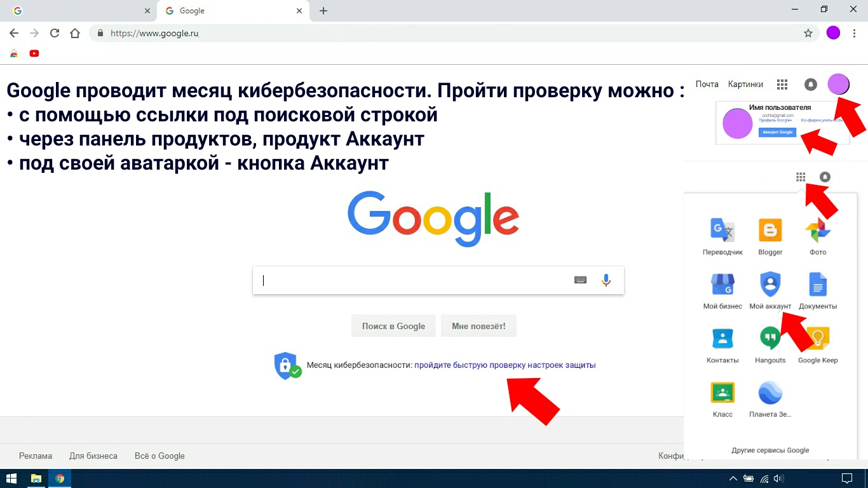Screen dimensions: 868x488
Task: Open the Класс app
Action: click(x=722, y=398)
